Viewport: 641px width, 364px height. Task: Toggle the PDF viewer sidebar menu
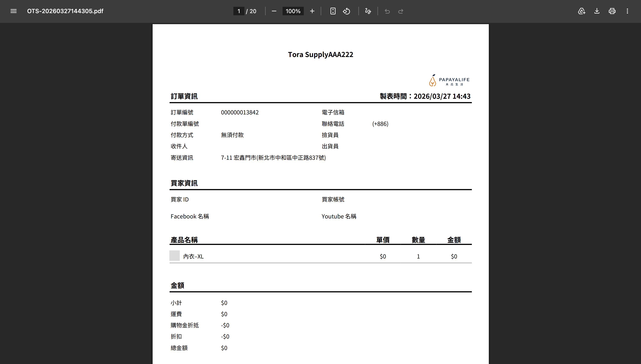click(13, 11)
